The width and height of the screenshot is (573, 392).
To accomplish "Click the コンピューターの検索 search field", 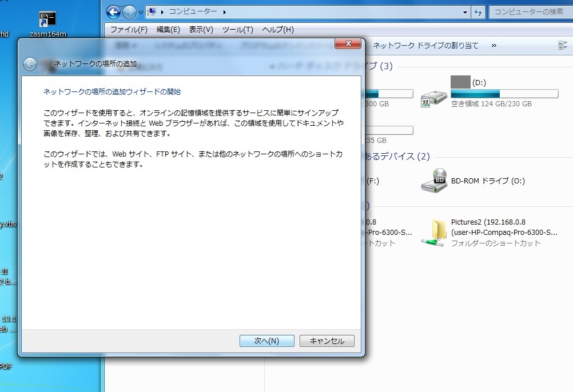I will click(x=529, y=11).
